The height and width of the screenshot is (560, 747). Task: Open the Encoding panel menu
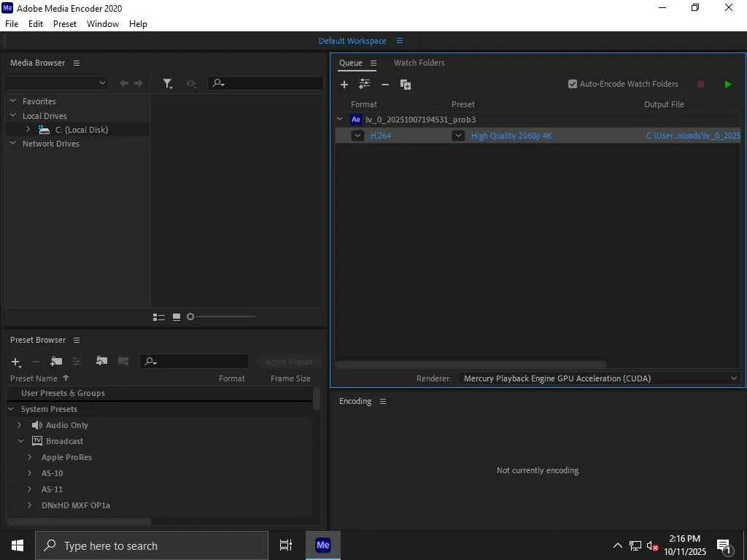pyautogui.click(x=382, y=402)
